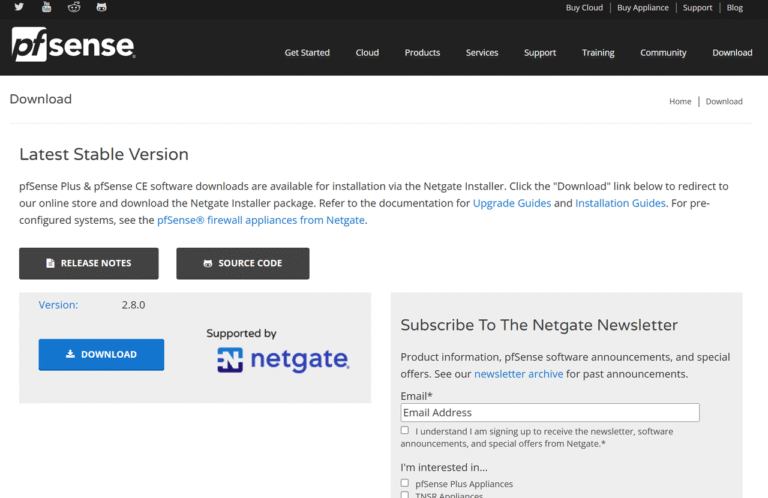Click the Reddit icon in top bar
768x498 pixels.
pos(73,7)
